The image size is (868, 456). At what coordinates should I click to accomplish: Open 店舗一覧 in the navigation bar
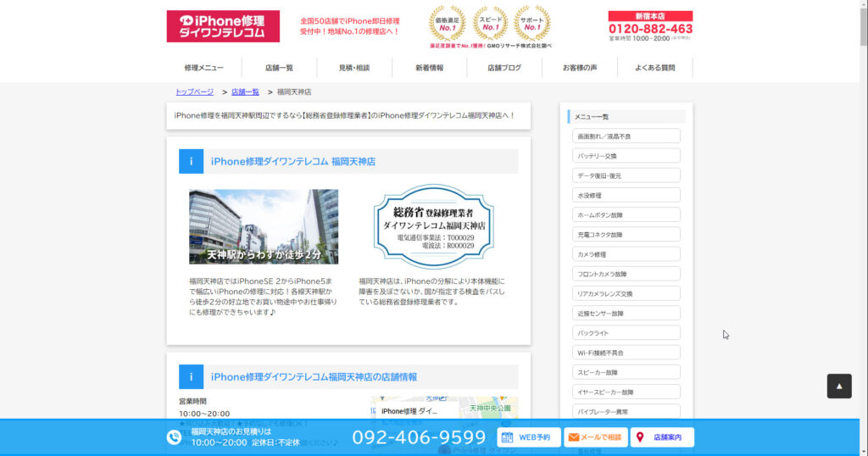point(279,68)
